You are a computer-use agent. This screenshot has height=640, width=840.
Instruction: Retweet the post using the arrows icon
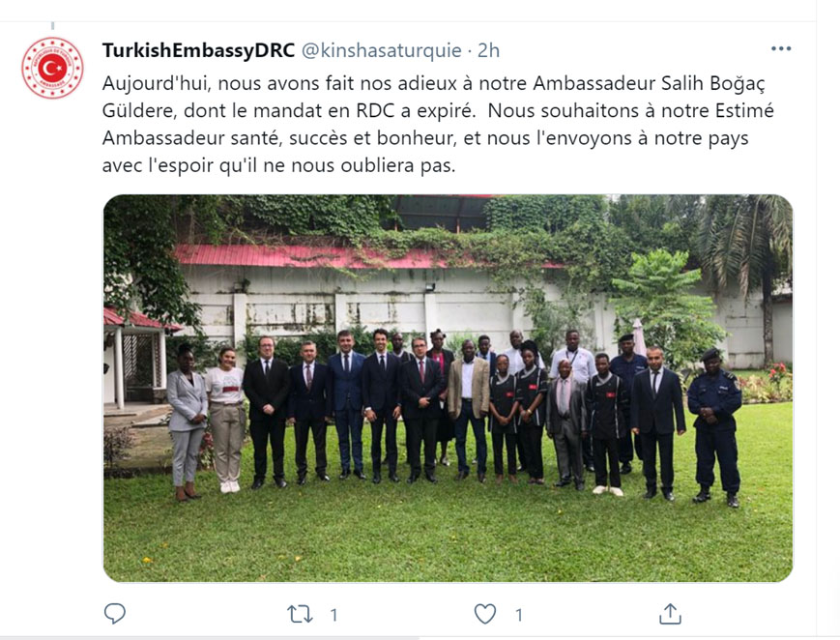[300, 614]
